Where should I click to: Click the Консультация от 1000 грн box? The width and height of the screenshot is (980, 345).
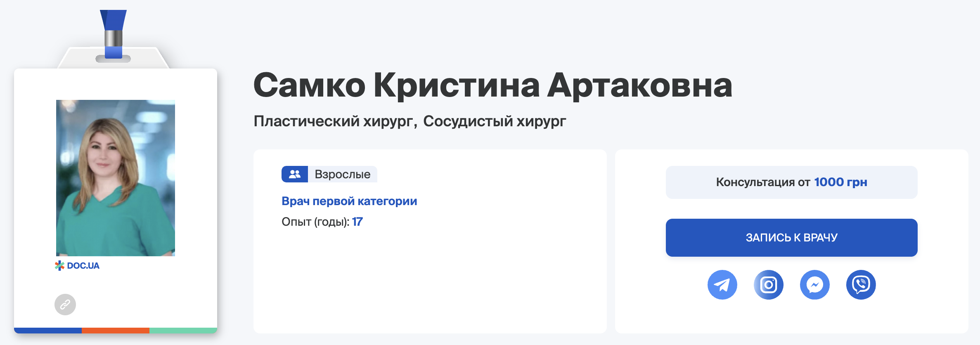[791, 182]
